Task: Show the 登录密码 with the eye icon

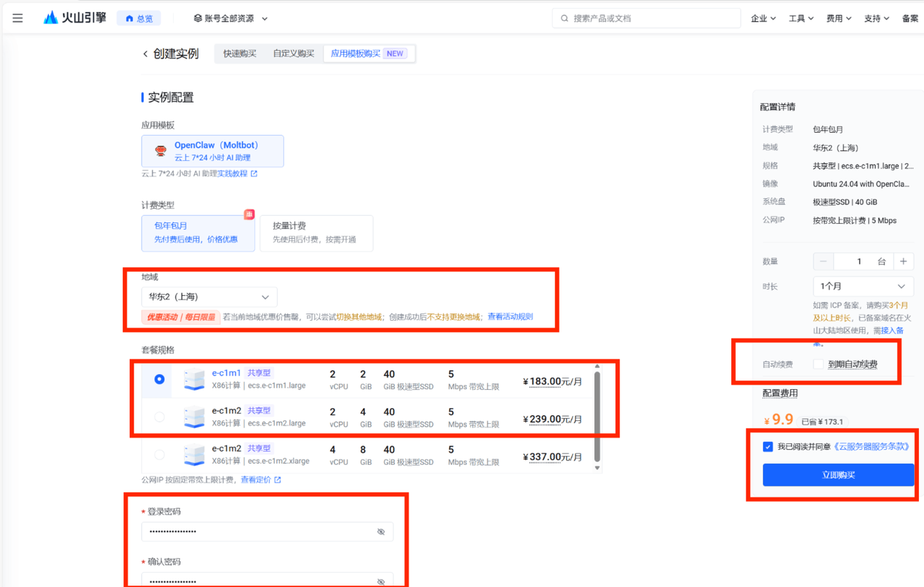Action: pyautogui.click(x=381, y=532)
